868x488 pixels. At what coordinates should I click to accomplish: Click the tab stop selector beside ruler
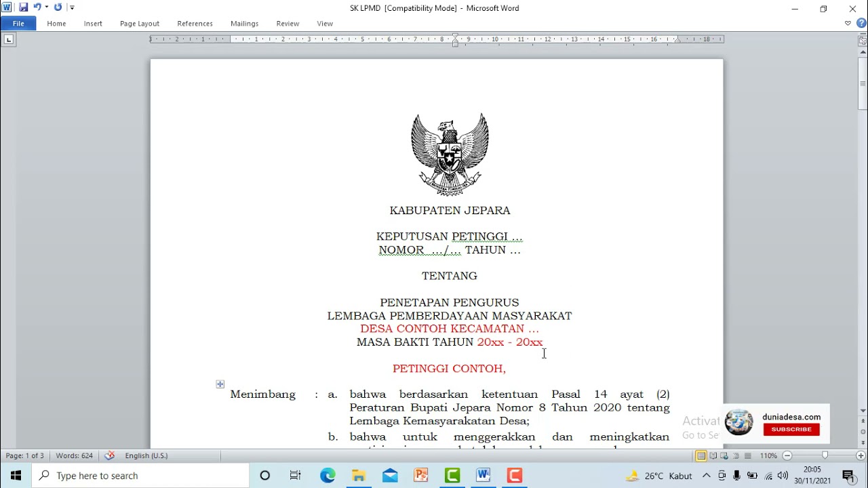pyautogui.click(x=8, y=39)
